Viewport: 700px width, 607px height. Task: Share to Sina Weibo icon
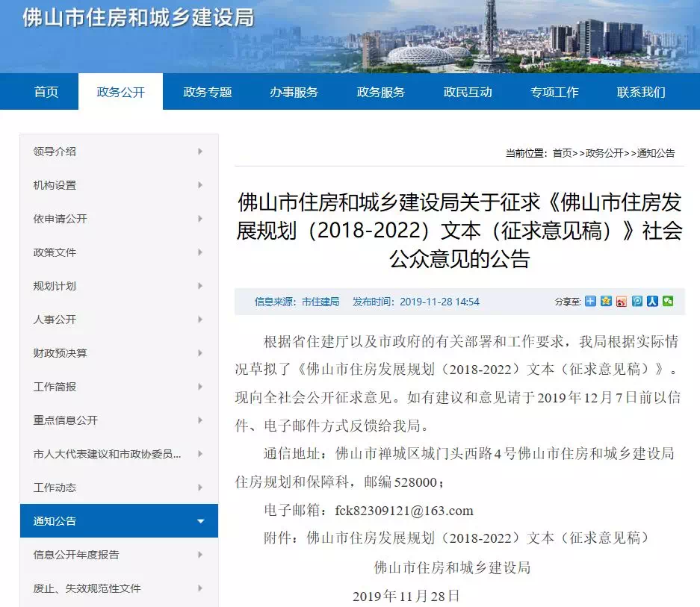622,302
